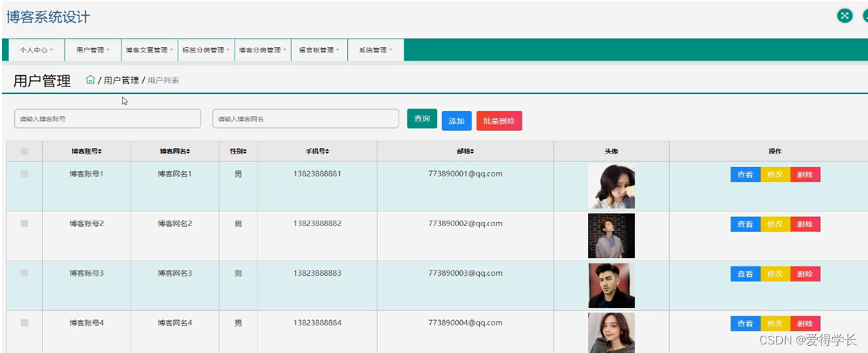The height and width of the screenshot is (353, 868).
Task: Click the home icon in the breadcrumb
Action: (90, 80)
